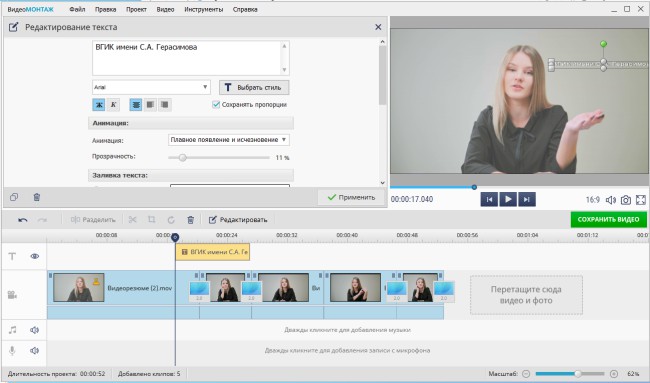This screenshot has width=650, height=383.
Task: Click the music note track icon
Action: pyautogui.click(x=12, y=330)
